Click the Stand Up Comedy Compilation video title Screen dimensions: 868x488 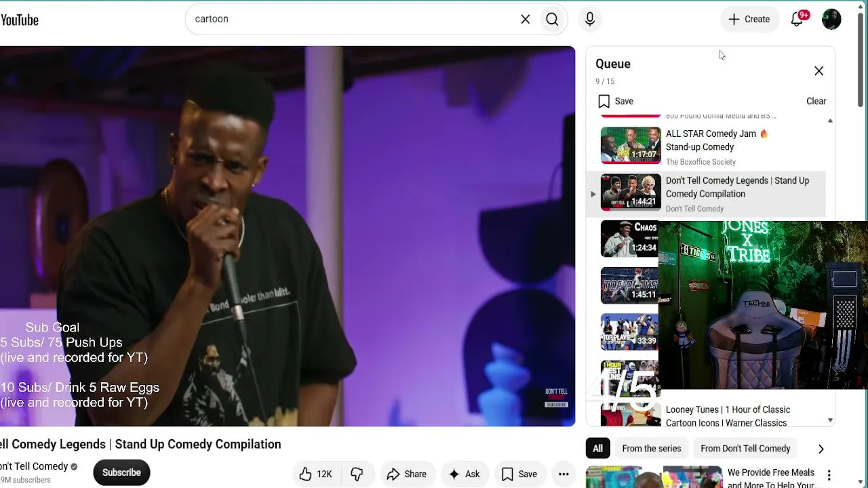(140, 444)
